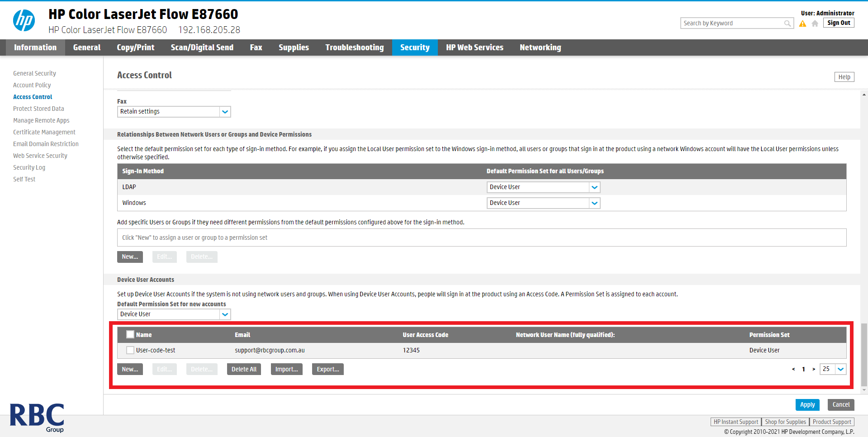Go to next page of accounts
868x437 pixels.
(x=813, y=369)
